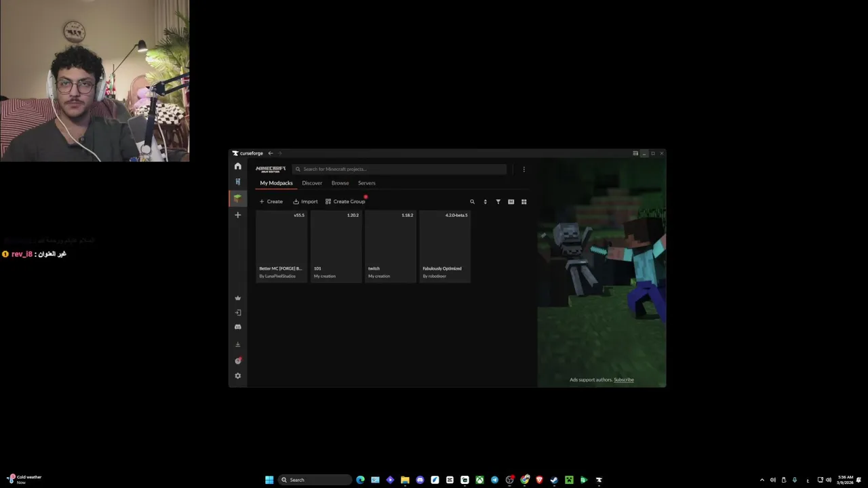The image size is (868, 488).
Task: Click the Create modpack button
Action: 271,201
